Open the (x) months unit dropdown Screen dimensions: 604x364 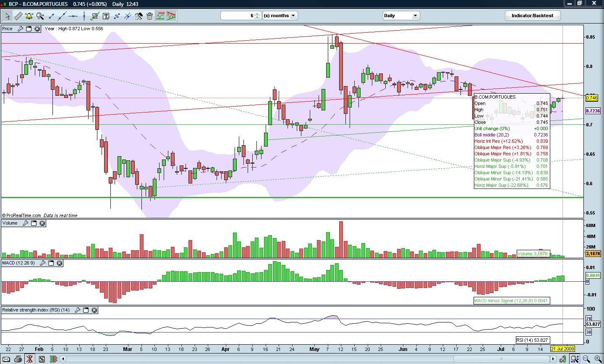coord(280,16)
